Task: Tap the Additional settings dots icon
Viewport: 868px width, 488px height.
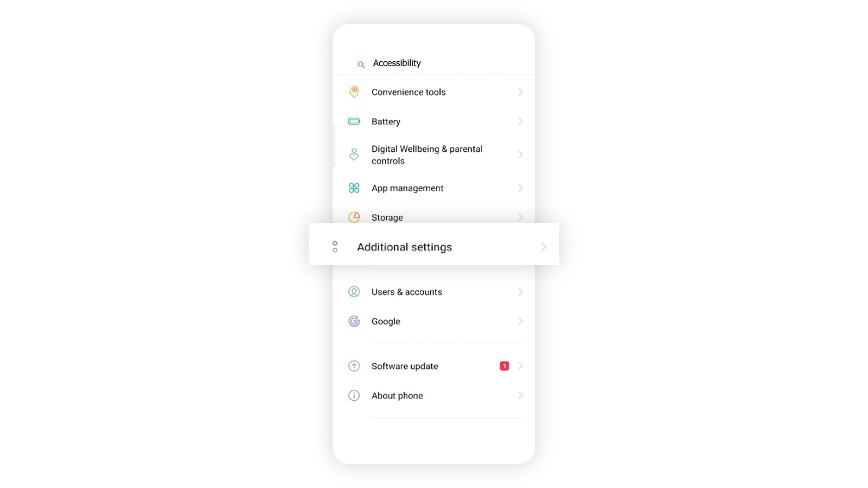Action: [x=335, y=247]
